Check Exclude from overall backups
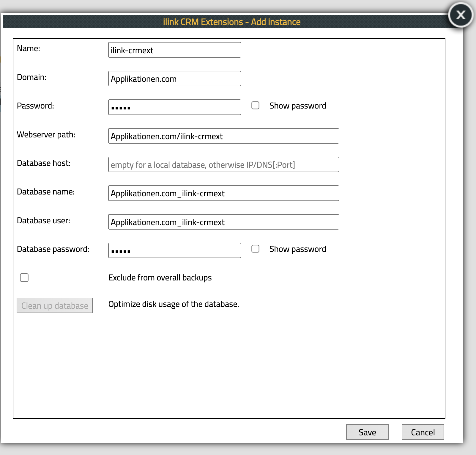This screenshot has height=455, width=476. tap(24, 277)
